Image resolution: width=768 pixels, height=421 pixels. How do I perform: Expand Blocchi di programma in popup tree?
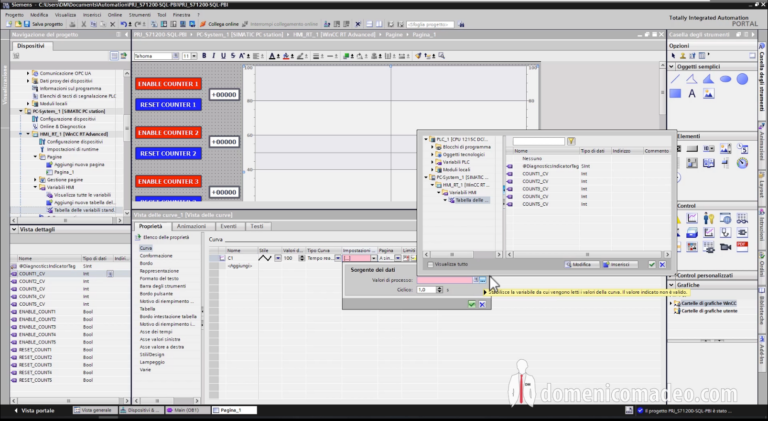tap(432, 147)
